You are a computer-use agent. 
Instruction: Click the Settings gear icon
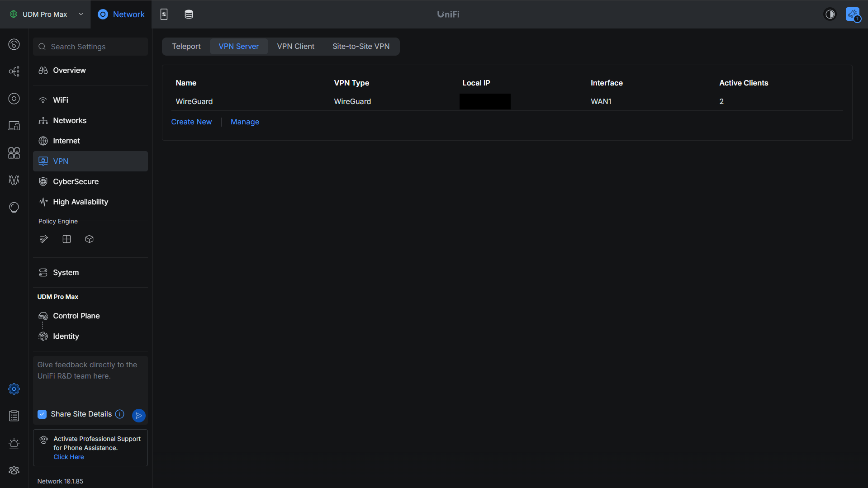(x=14, y=389)
